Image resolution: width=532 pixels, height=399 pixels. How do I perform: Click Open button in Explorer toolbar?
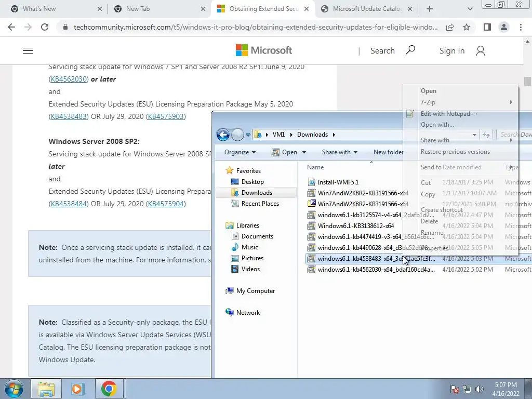click(285, 152)
